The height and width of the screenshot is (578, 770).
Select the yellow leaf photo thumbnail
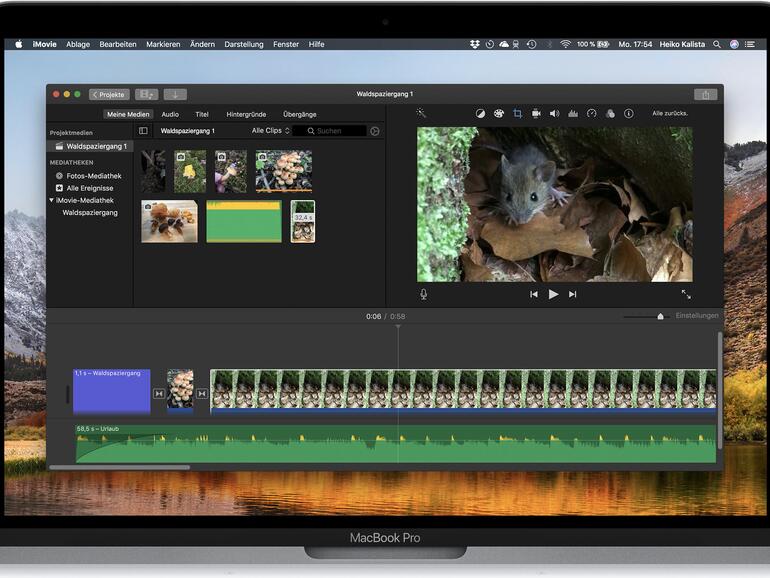(190, 171)
